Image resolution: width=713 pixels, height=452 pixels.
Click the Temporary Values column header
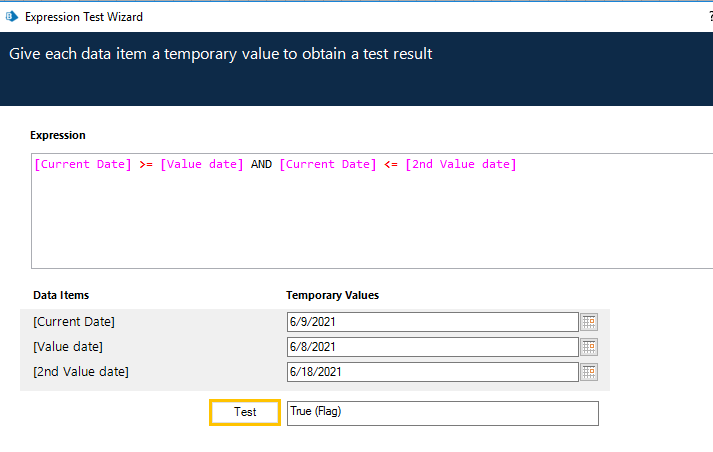pos(332,295)
